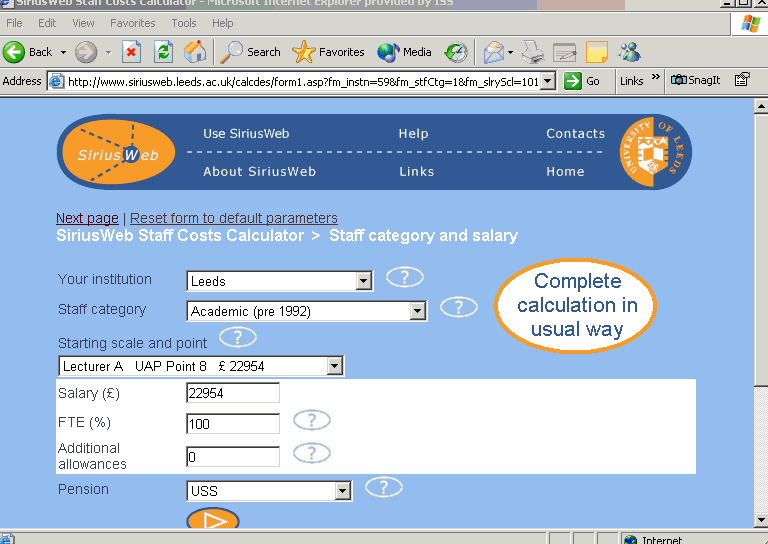Click into the Salary input field
768x544 pixels.
[233, 394]
